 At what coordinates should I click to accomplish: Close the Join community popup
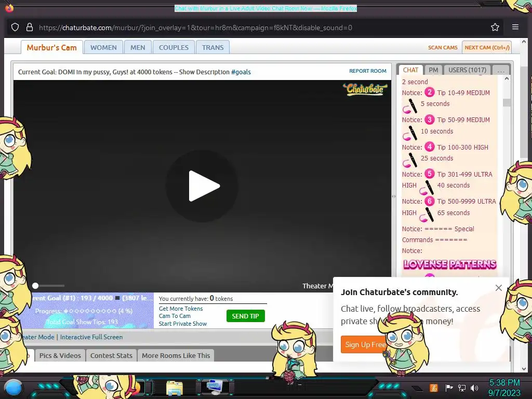click(498, 288)
